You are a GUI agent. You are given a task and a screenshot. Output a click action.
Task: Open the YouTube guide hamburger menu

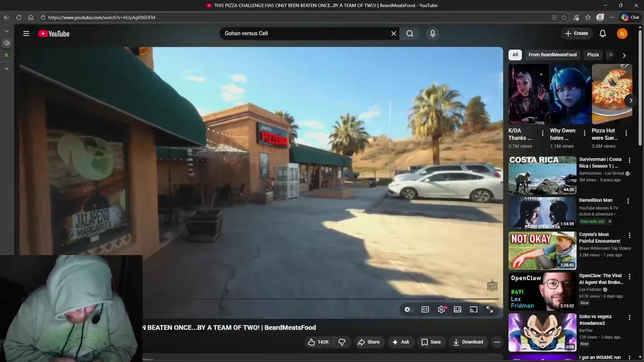(26, 34)
